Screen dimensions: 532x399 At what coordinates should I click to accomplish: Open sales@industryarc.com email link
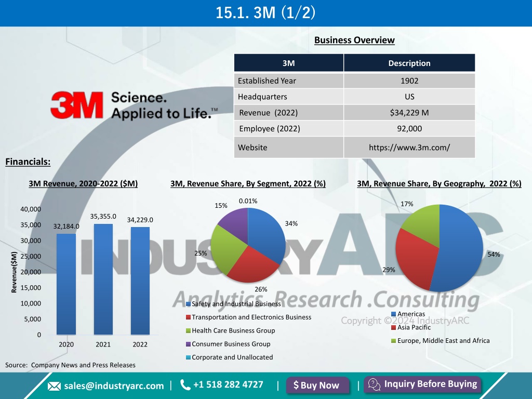[x=114, y=386]
